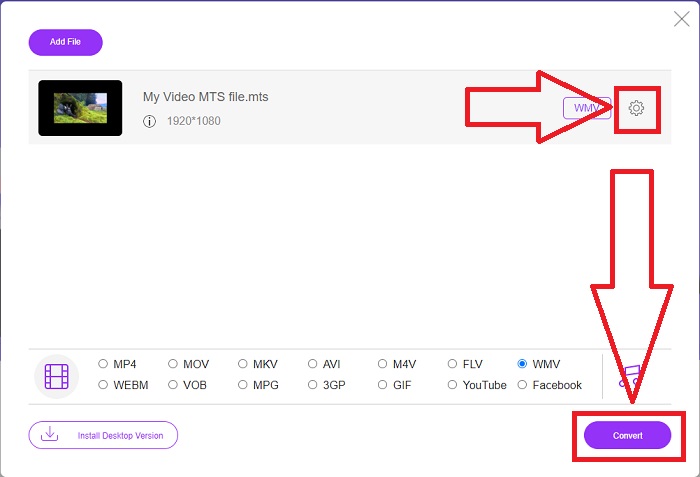Click Install Desktop Version button
700x477 pixels.
103,435
